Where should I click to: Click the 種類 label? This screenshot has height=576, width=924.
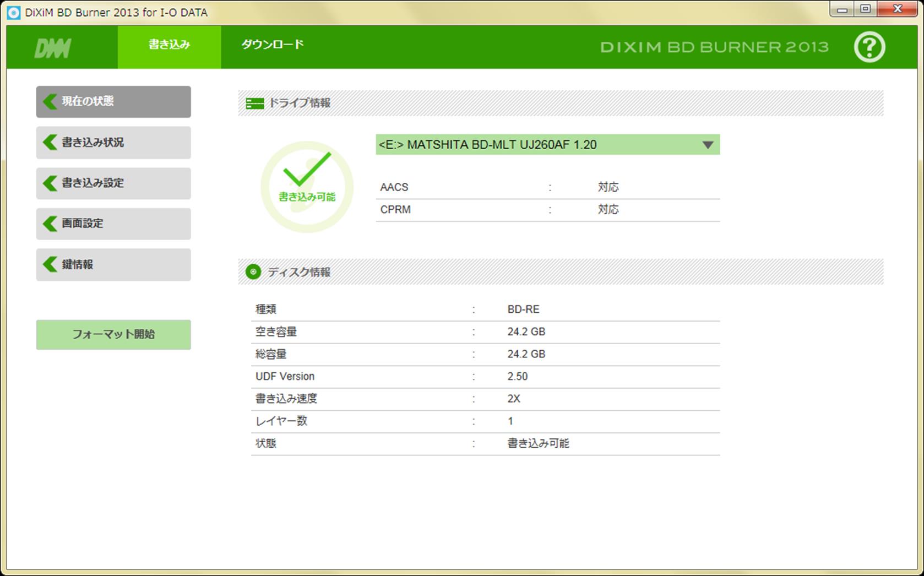[266, 309]
